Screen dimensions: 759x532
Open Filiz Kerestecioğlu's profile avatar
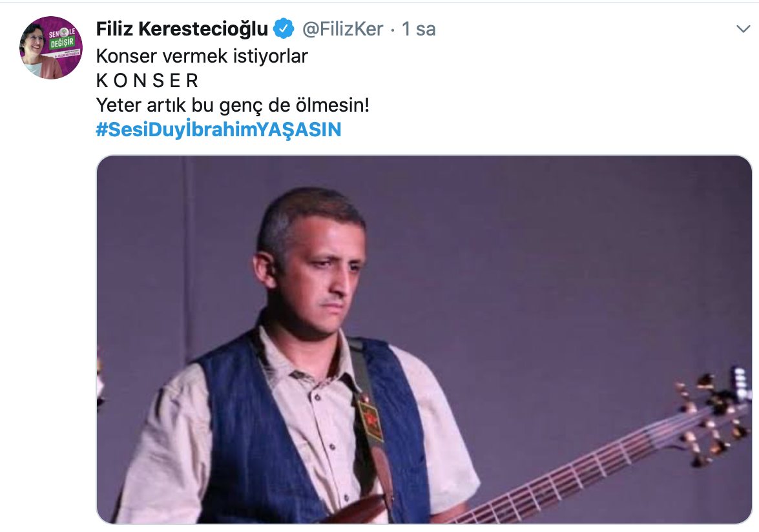pyautogui.click(x=50, y=48)
